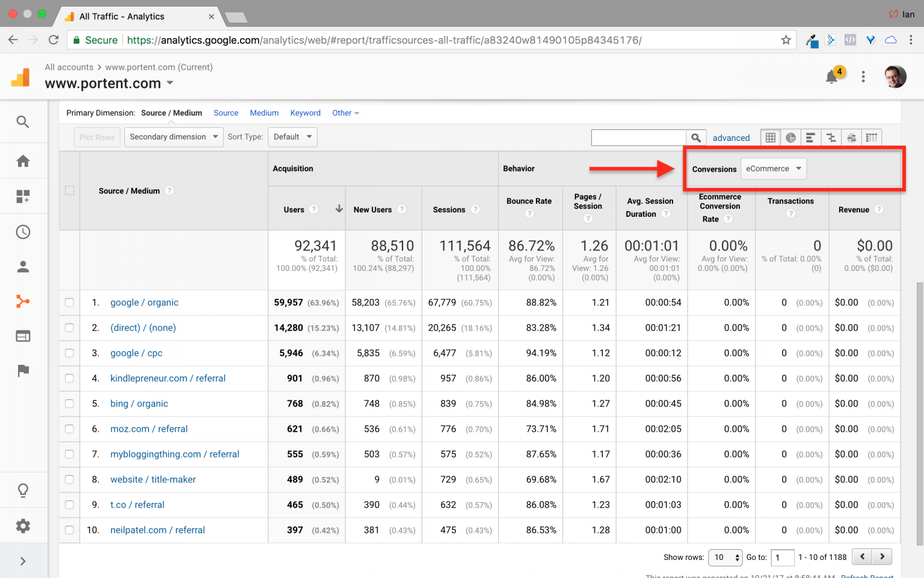This screenshot has width=924, height=578.
Task: Sort by Users column arrow
Action: click(339, 209)
